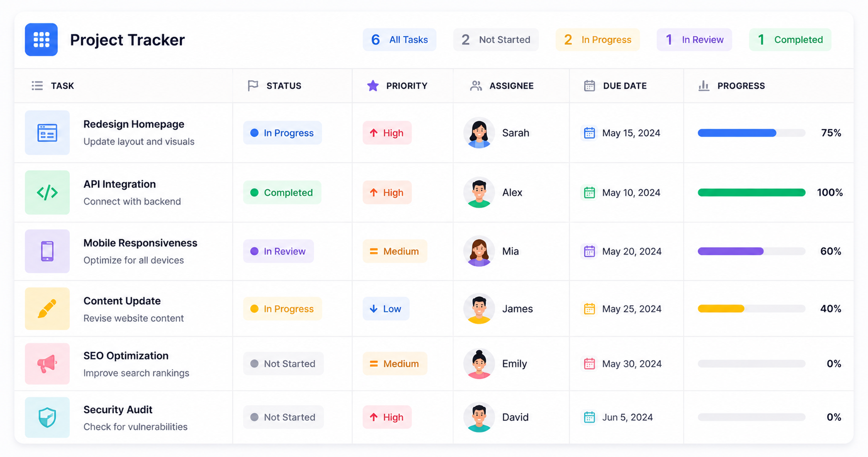Viewport: 868px width, 457px height.
Task: Click the 40% progress bar for Content Update
Action: tap(752, 309)
